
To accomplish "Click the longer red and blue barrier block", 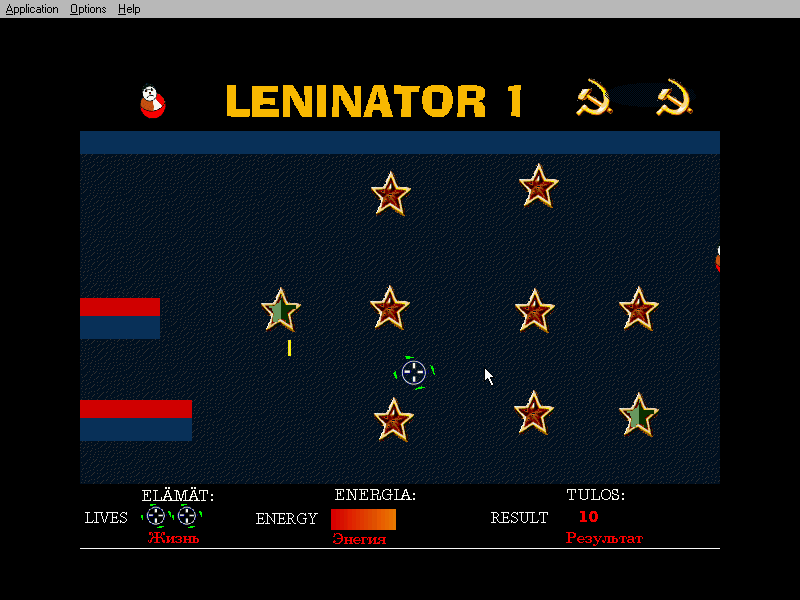I will 136,420.
